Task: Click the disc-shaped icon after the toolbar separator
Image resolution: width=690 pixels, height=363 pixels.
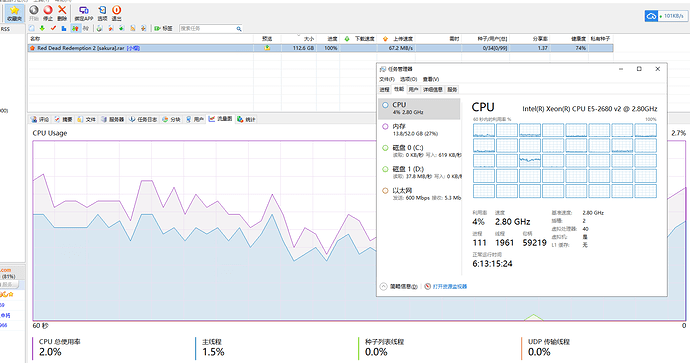Action: (x=100, y=28)
